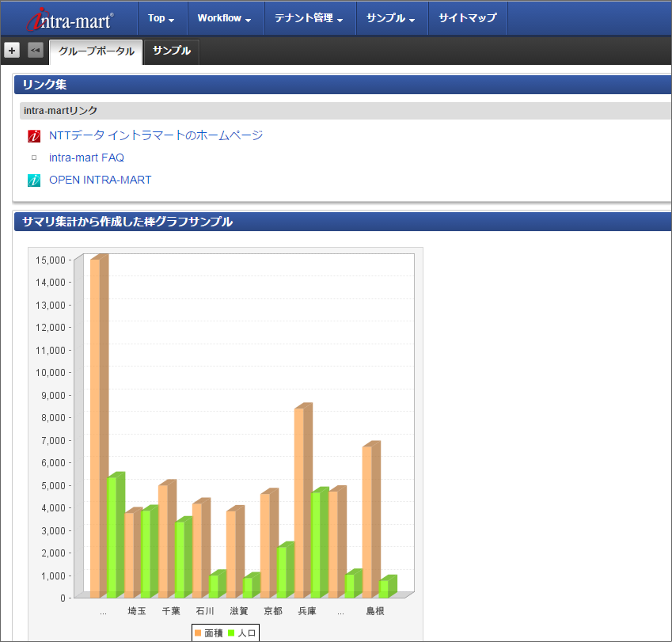Click the plus icon to add tab
Viewport: 672px width, 642px height.
[12, 51]
